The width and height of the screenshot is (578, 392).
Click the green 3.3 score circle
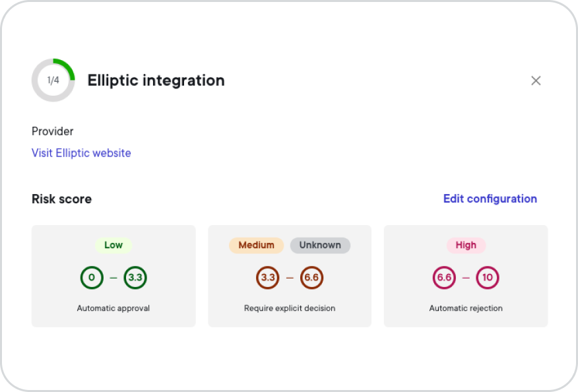pos(135,277)
